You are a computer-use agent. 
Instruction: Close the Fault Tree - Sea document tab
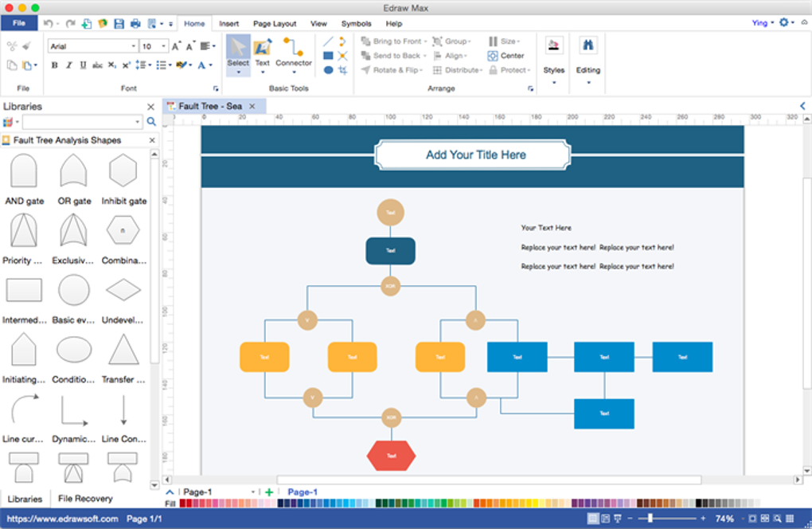pos(252,106)
